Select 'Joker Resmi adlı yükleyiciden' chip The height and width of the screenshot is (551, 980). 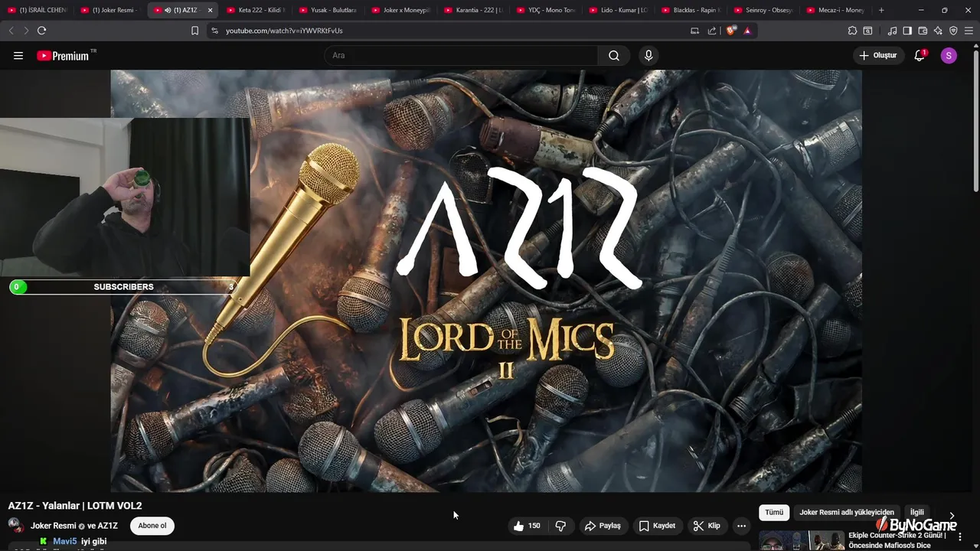[847, 513]
